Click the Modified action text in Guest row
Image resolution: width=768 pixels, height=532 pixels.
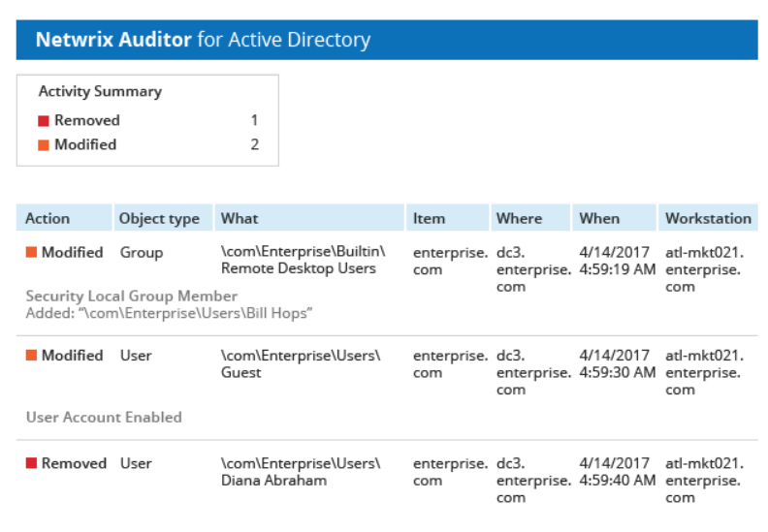tap(73, 356)
